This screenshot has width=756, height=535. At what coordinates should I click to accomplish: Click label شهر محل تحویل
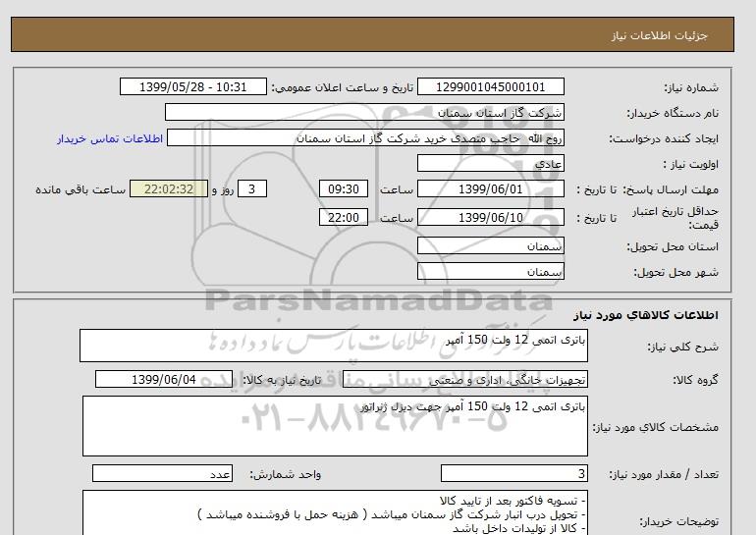(x=675, y=272)
